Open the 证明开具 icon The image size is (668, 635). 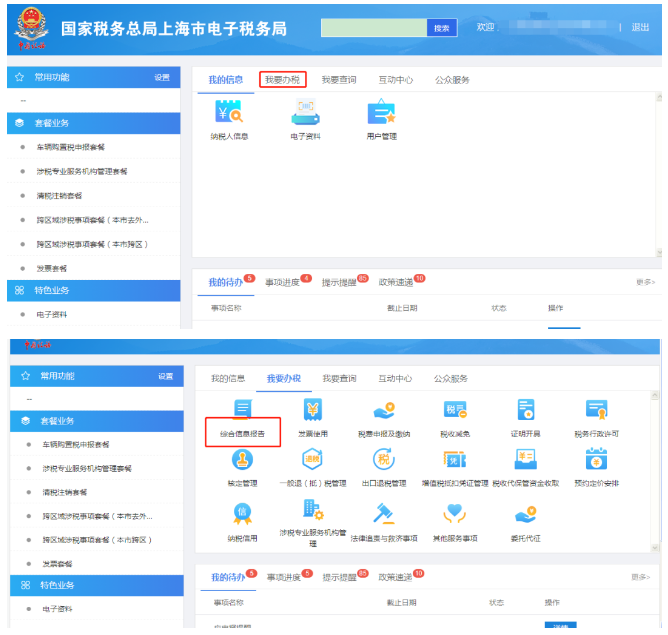click(x=526, y=410)
